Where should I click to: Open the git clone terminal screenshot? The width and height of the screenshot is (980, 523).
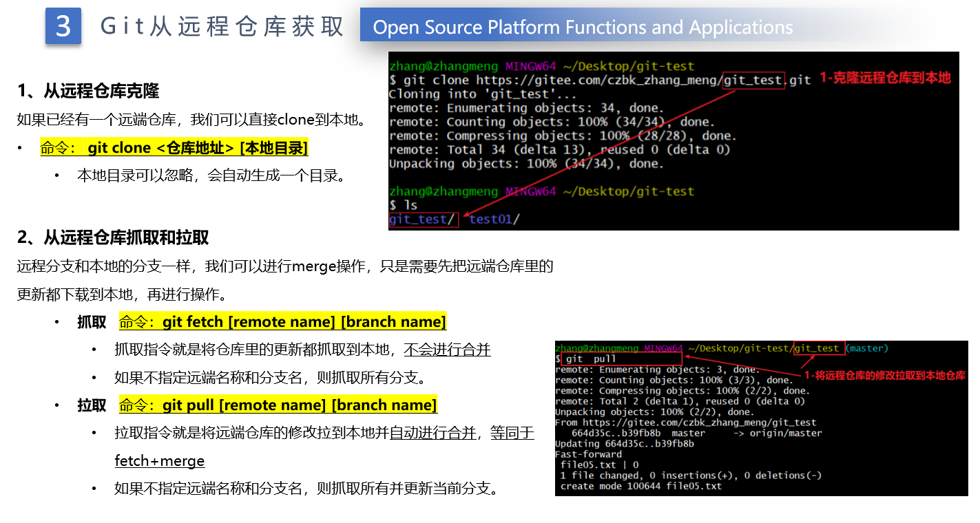coord(673,141)
